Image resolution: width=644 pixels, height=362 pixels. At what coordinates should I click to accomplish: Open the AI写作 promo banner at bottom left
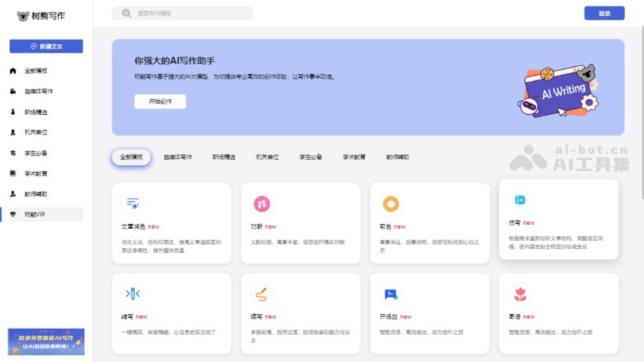pyautogui.click(x=46, y=342)
